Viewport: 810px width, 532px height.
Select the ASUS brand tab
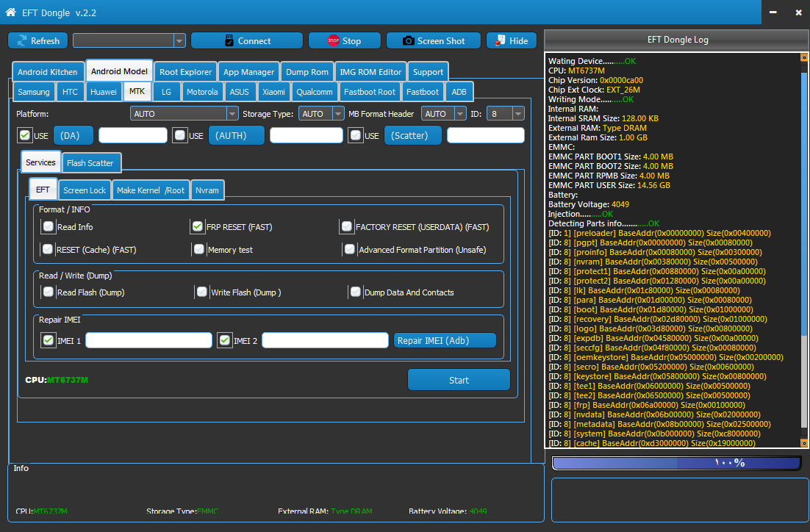click(239, 91)
